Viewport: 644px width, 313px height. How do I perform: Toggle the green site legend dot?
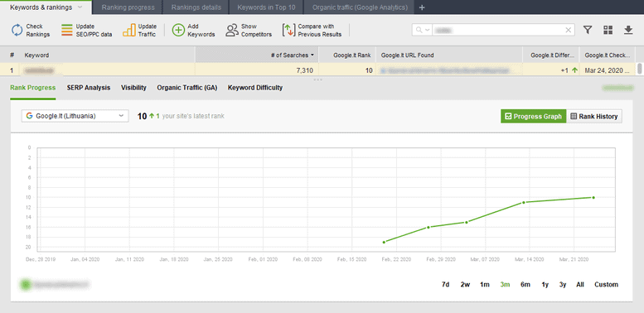(x=26, y=284)
